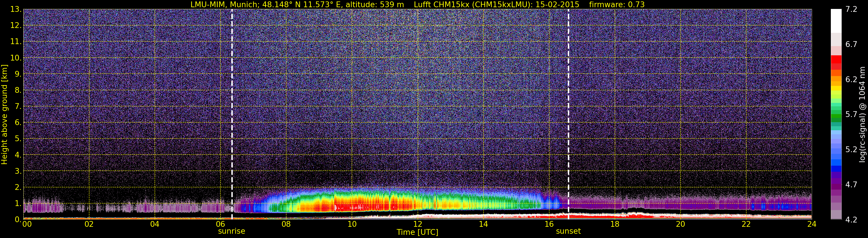Click the time axis tick '02'
Screen dimensions: 868x238
(x=89, y=224)
